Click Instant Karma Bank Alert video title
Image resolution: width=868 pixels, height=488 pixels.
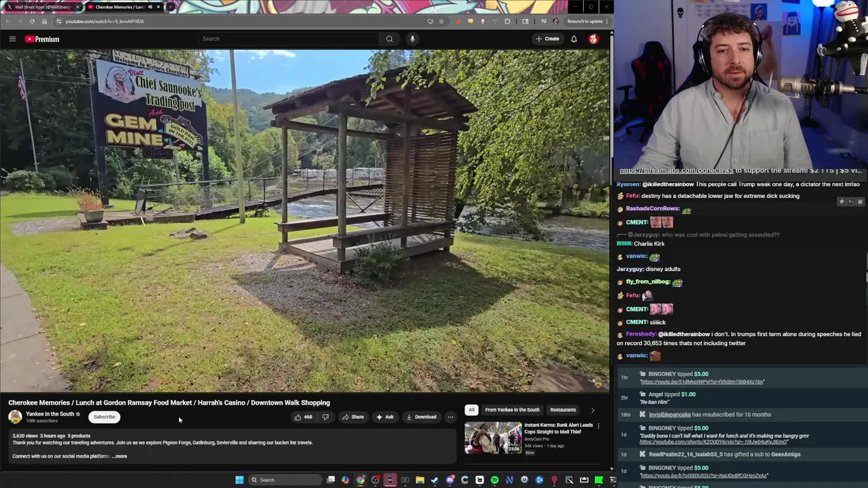[x=559, y=428]
